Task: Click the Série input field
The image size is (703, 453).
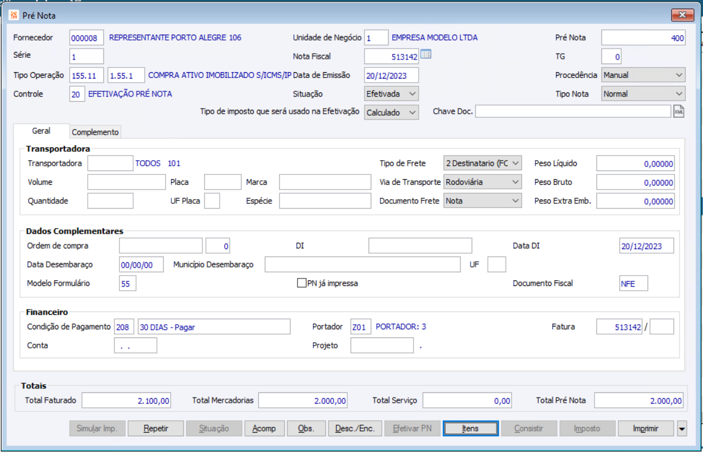Action: click(x=87, y=57)
